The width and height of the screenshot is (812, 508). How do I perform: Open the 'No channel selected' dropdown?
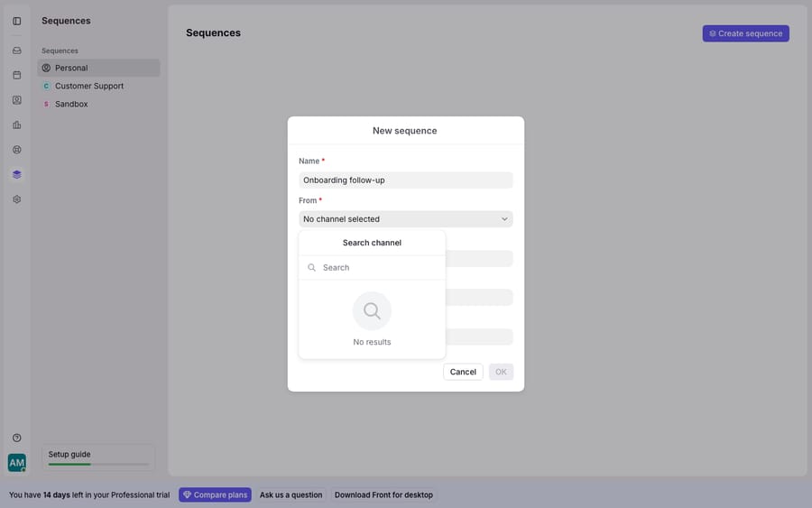tap(405, 219)
